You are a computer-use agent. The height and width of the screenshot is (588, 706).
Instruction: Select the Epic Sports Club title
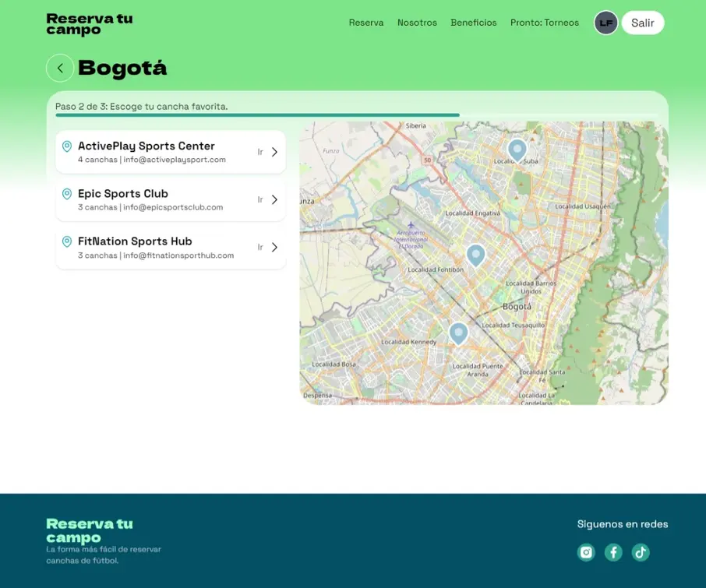(123, 193)
